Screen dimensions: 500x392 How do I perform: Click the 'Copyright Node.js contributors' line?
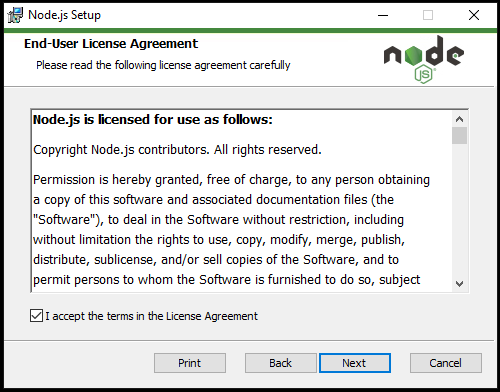177,150
